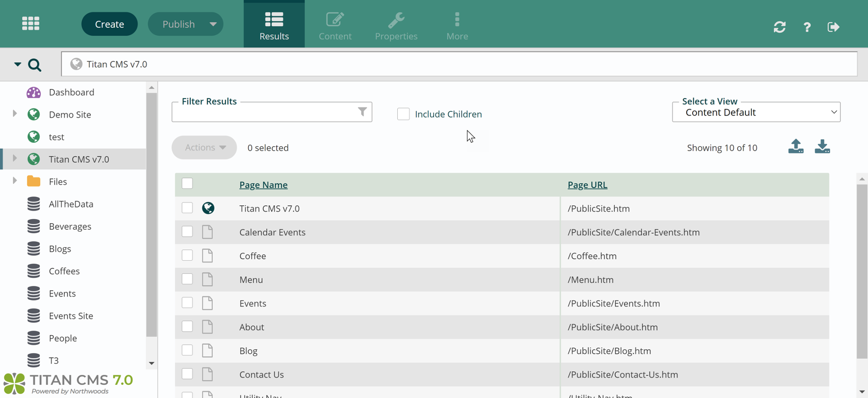
Task: Check the Calendar Events row checkbox
Action: coord(187,231)
